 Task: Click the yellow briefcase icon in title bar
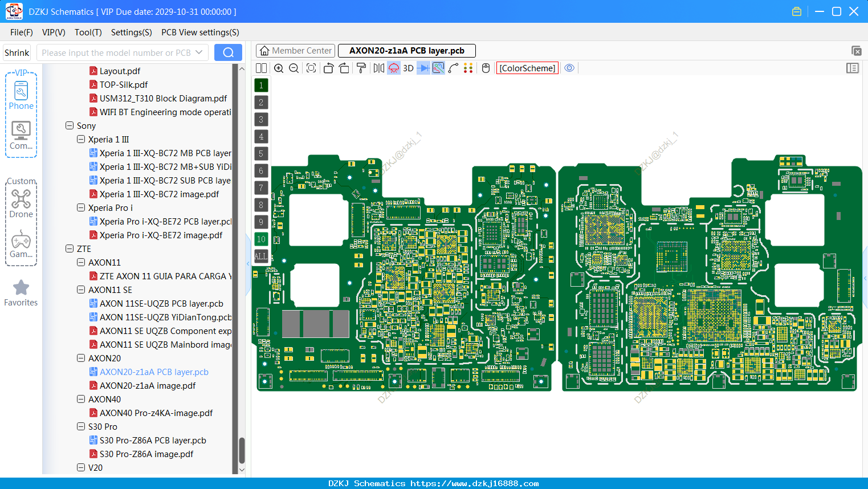point(797,11)
